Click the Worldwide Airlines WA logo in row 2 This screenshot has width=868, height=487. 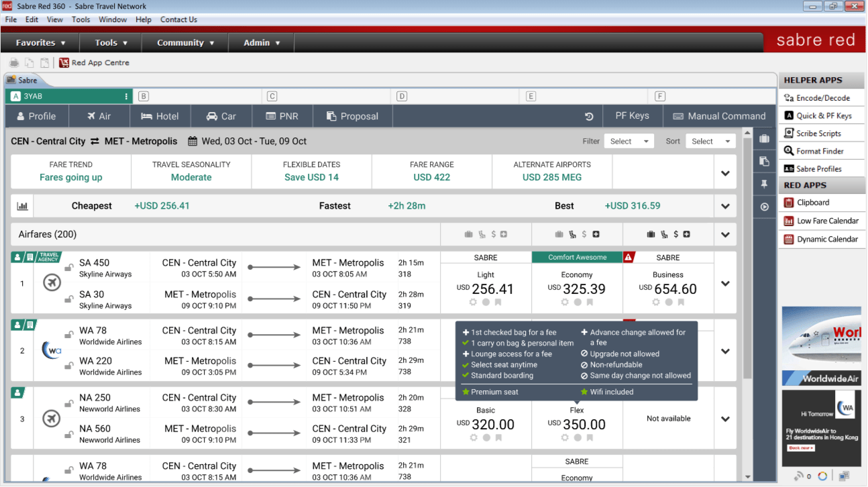pos(52,351)
